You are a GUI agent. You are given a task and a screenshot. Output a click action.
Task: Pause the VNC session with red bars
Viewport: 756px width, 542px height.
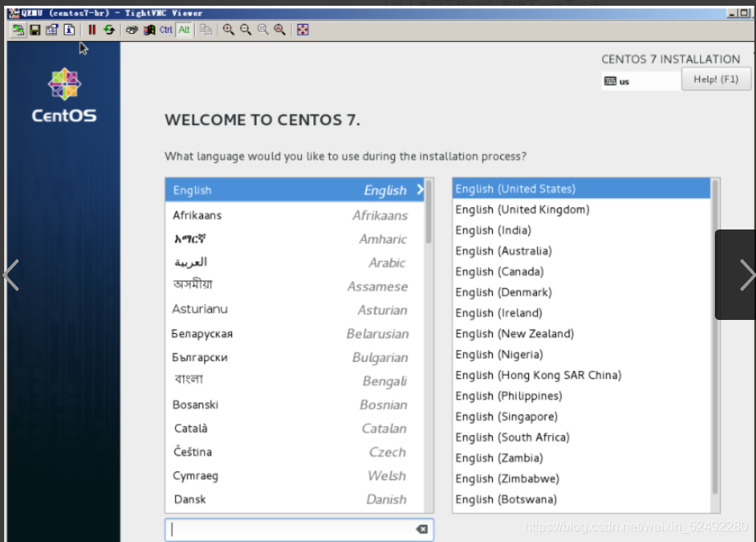(91, 30)
